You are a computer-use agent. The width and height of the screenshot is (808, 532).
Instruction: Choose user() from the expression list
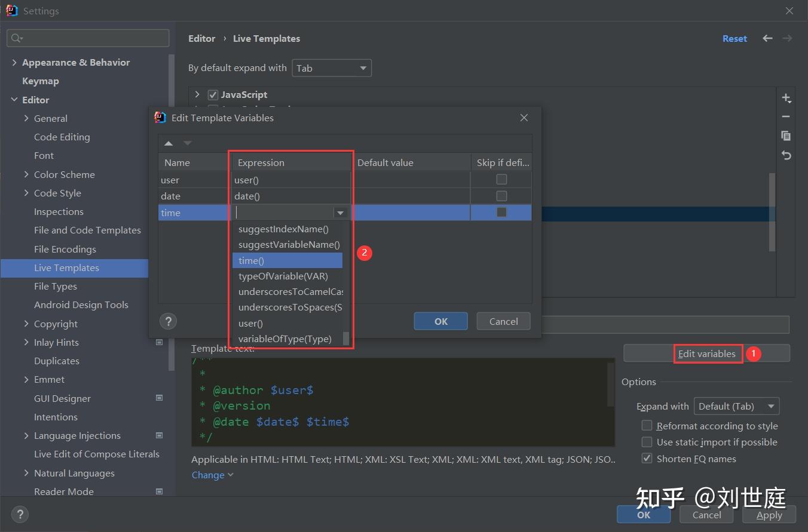287,323
